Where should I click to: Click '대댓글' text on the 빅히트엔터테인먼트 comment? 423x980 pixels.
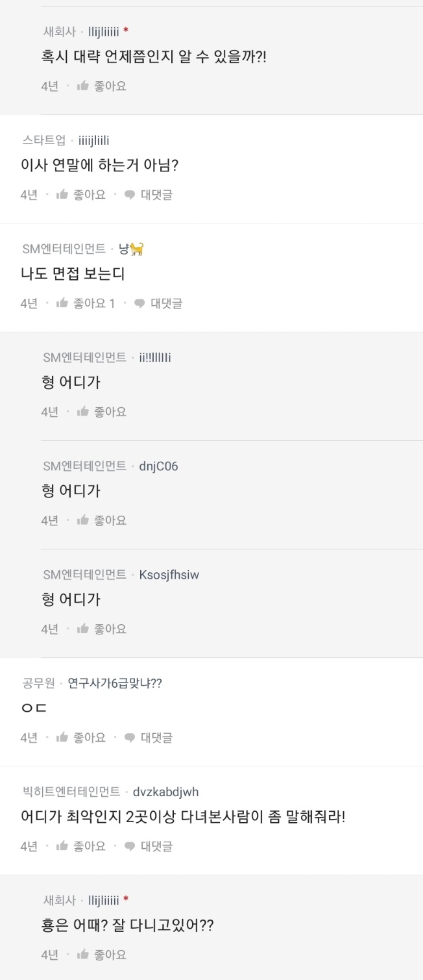(x=156, y=846)
